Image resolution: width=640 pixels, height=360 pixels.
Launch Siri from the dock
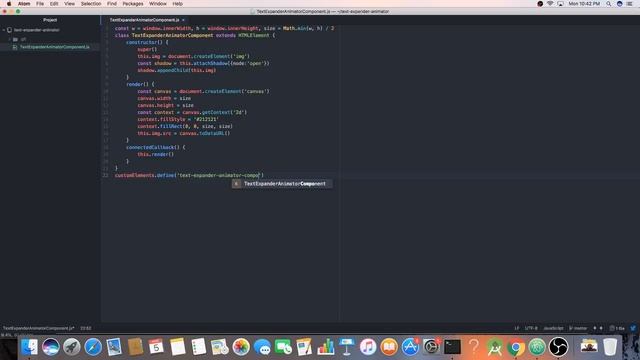[x=51, y=347]
